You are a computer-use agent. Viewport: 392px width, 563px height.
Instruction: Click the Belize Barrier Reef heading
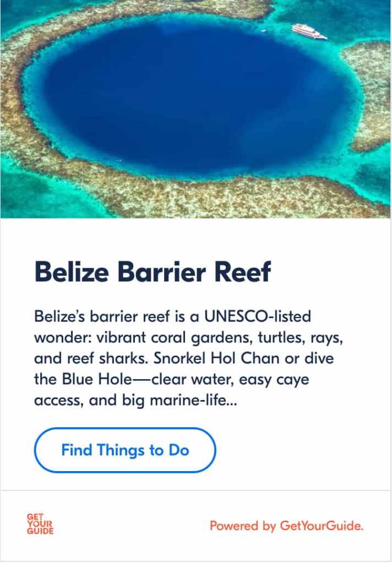[x=153, y=272]
